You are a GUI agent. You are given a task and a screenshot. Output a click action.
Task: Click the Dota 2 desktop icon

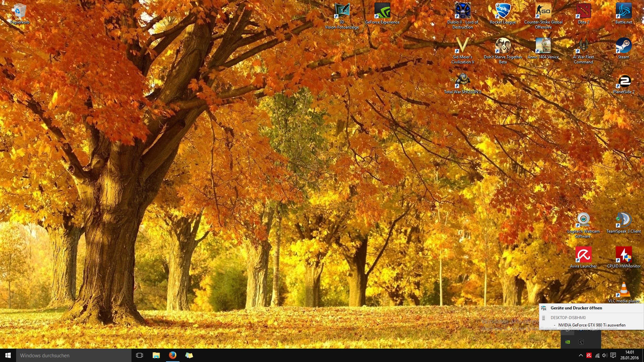pos(583,13)
